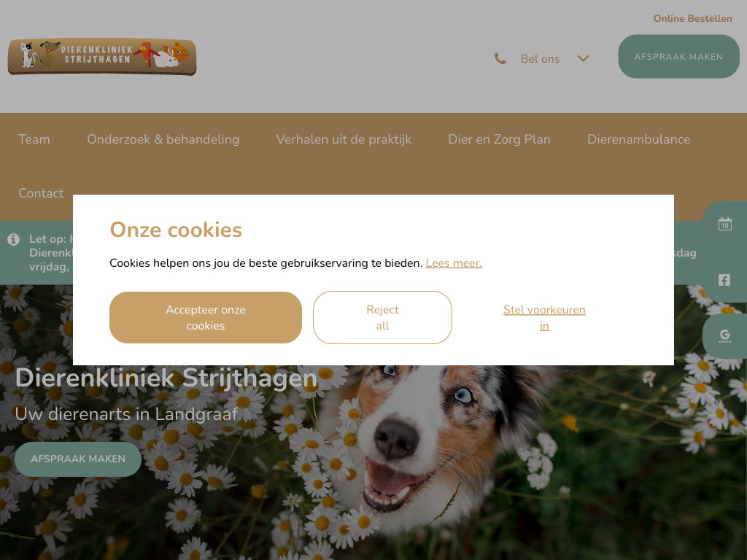Click the Reject all button
This screenshot has height=560, width=747.
(x=382, y=318)
